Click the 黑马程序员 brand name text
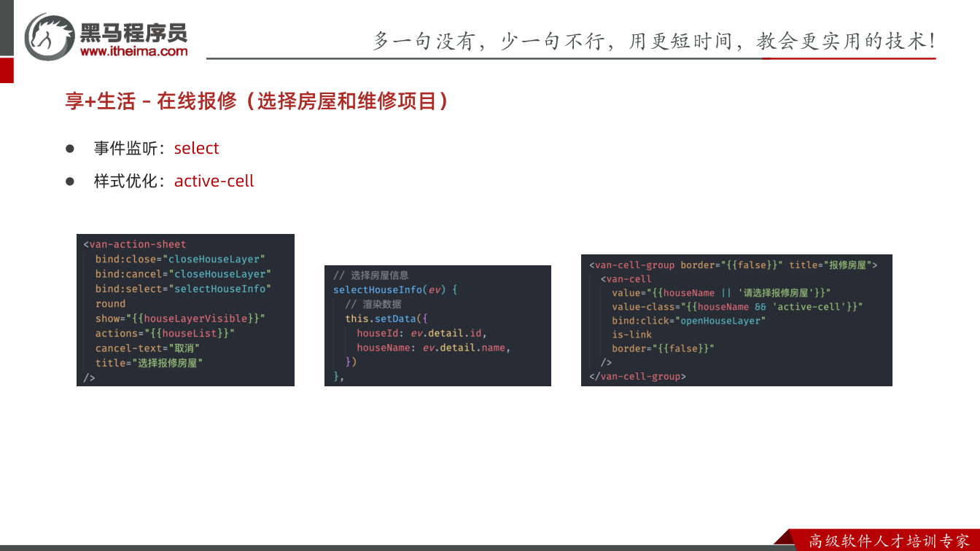 coord(134,32)
